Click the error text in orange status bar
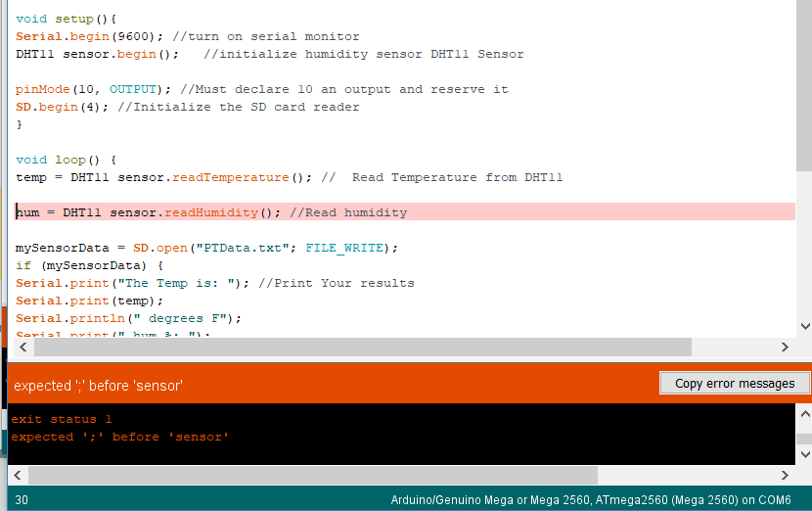The height and width of the screenshot is (511, 812). (x=98, y=386)
